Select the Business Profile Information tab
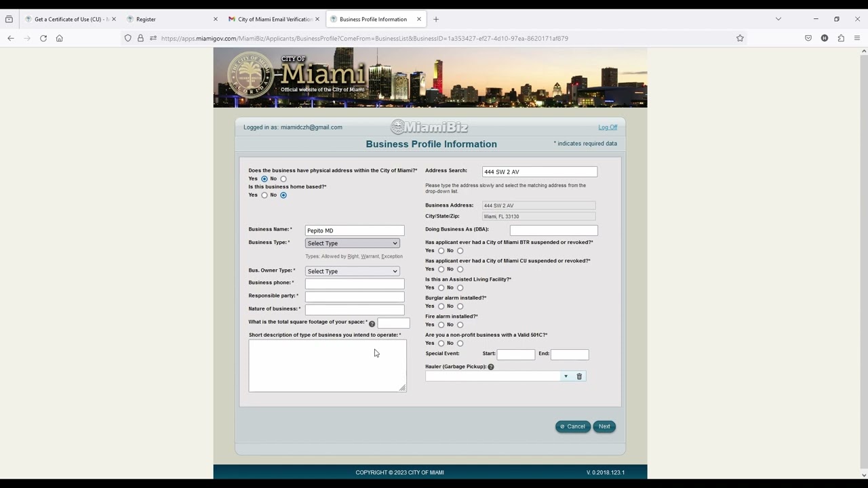Screen dimensions: 868x488 [375, 19]
